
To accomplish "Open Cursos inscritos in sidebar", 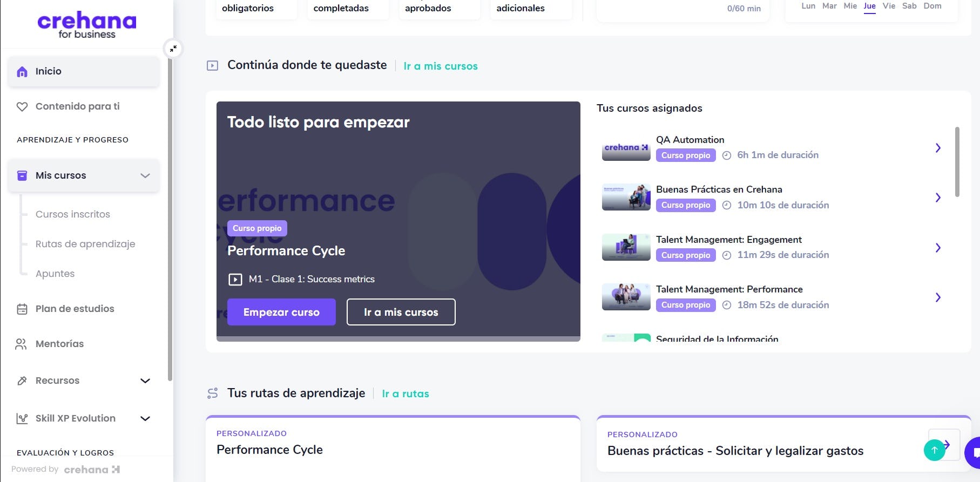I will coord(72,214).
